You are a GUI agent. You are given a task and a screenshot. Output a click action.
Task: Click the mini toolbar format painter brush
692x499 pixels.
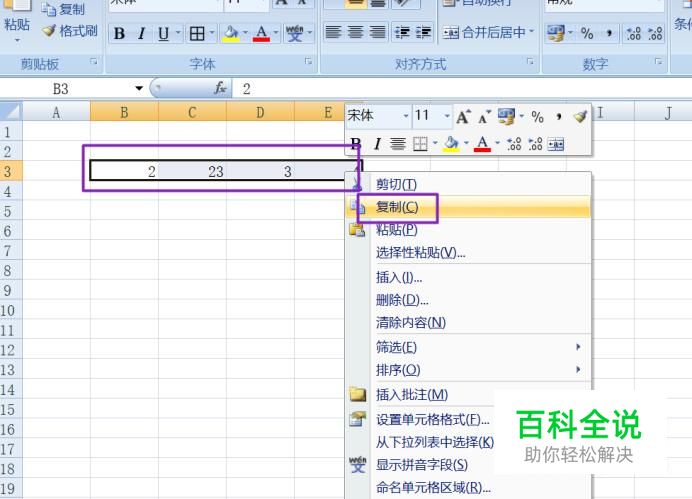pyautogui.click(x=580, y=116)
